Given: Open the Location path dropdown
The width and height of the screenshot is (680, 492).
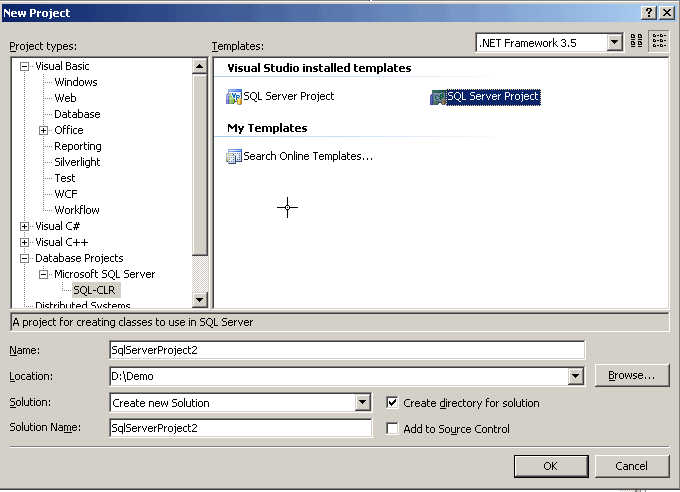Looking at the screenshot, I should coord(575,376).
